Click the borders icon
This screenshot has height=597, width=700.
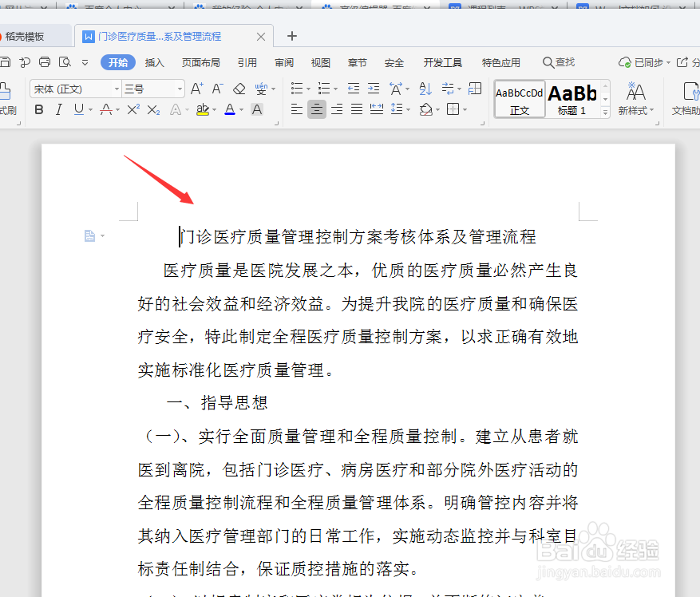click(453, 109)
